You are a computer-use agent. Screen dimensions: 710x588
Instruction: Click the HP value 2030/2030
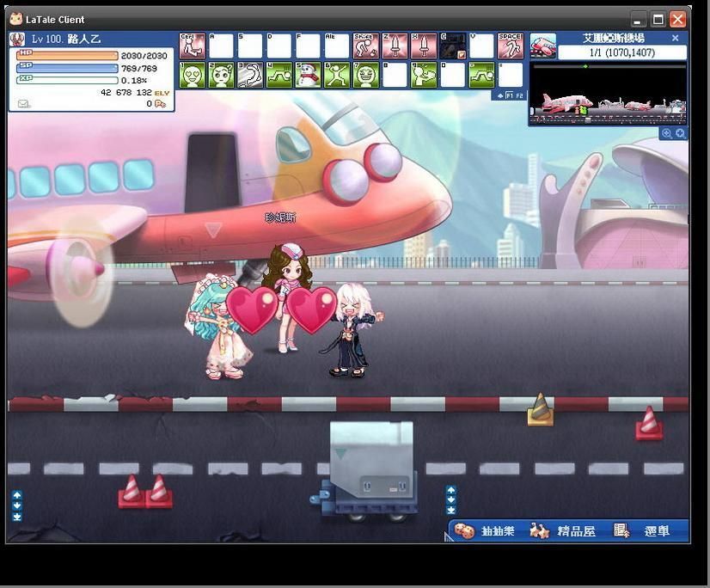[144, 56]
